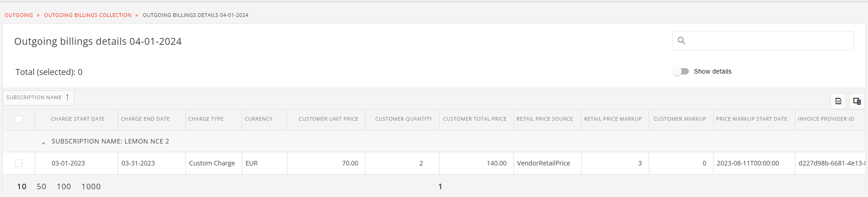
Task: Set page size to 50
Action: [x=42, y=186]
